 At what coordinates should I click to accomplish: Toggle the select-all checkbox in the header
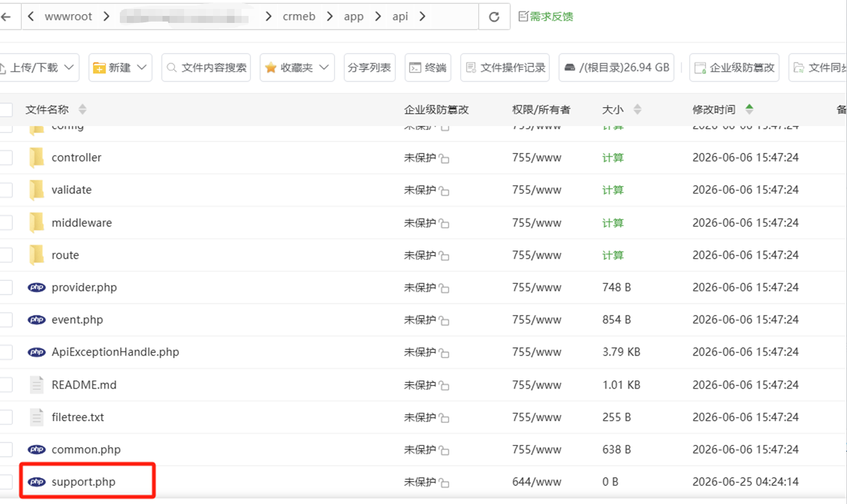(5, 110)
